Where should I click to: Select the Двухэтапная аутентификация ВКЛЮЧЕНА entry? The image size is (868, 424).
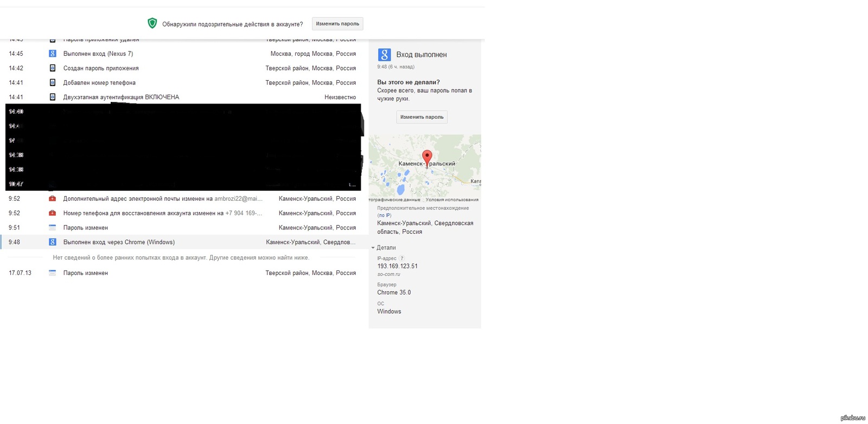pos(121,97)
